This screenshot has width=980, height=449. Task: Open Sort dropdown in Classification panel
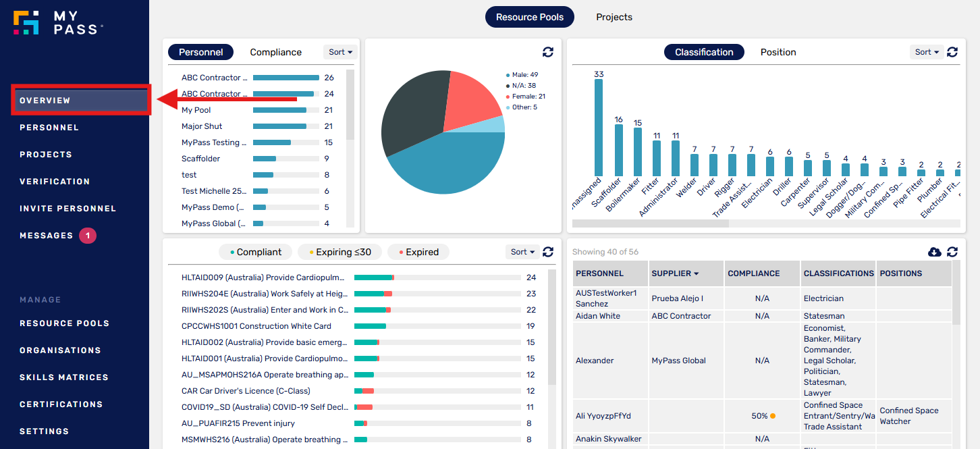coord(927,52)
